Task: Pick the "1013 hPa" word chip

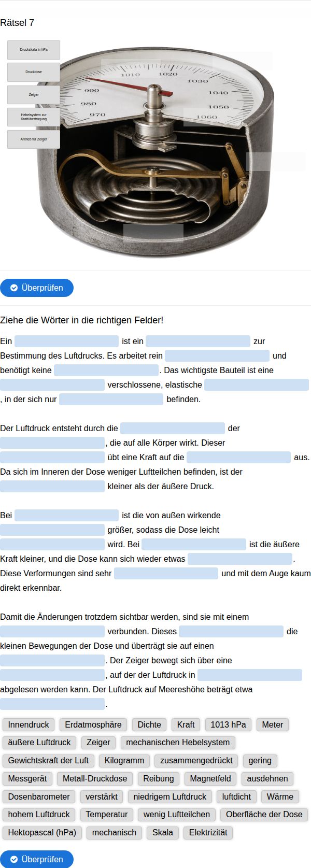Action: (x=228, y=724)
